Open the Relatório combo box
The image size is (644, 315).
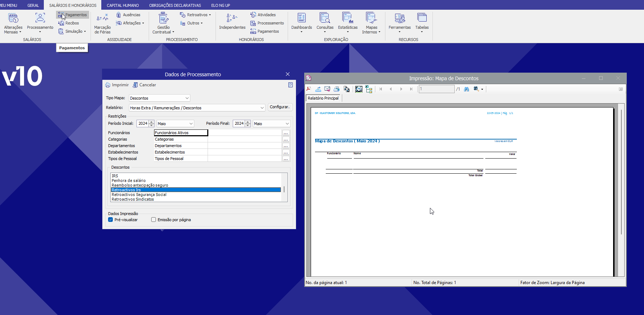pyautogui.click(x=262, y=108)
